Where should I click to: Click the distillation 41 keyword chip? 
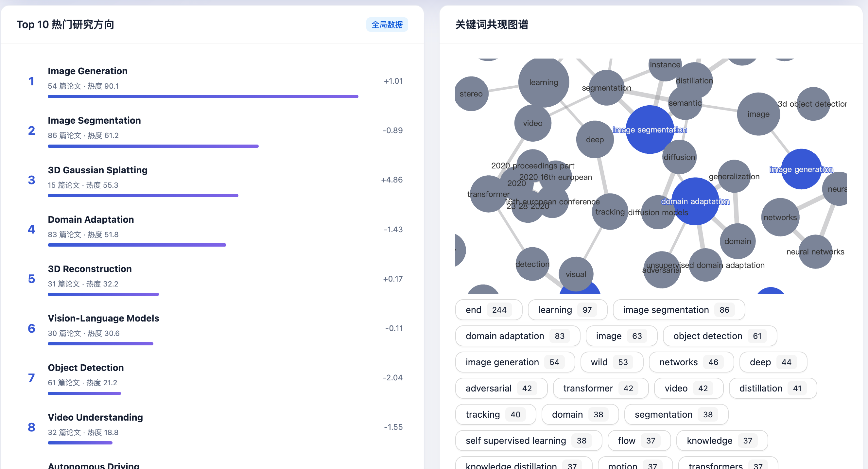[x=773, y=389]
